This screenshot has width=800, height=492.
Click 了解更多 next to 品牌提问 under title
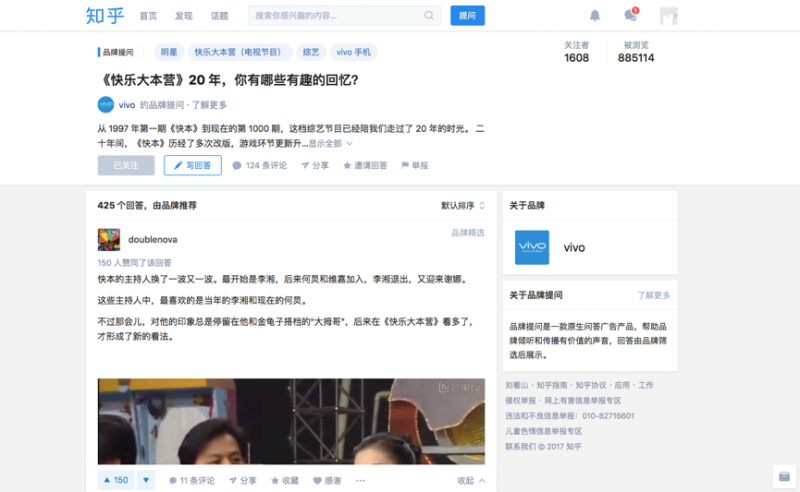(209, 105)
